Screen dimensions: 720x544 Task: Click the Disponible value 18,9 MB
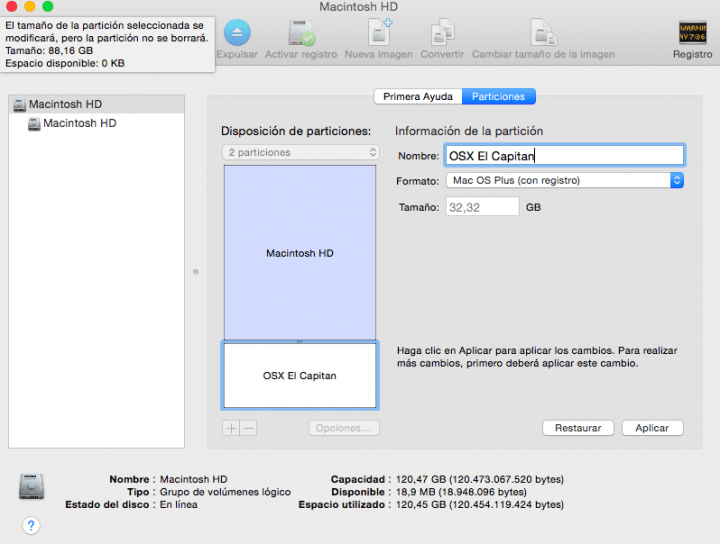point(461,492)
